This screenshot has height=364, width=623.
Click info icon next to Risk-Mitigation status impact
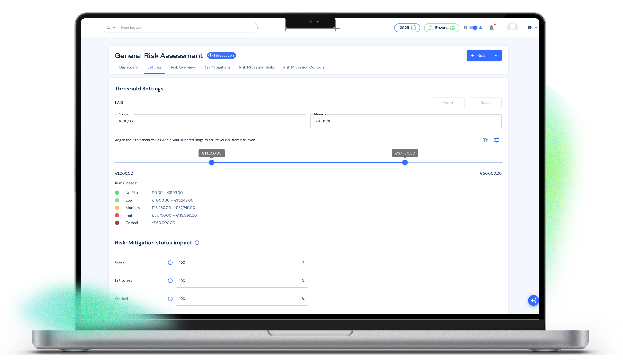tap(197, 243)
